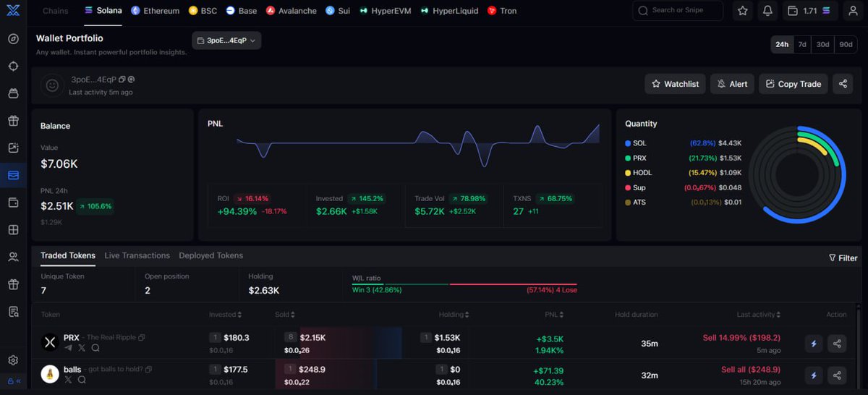Screen dimensions: 868x395
Task: Open PRX Telegram link icon
Action: [x=69, y=348]
